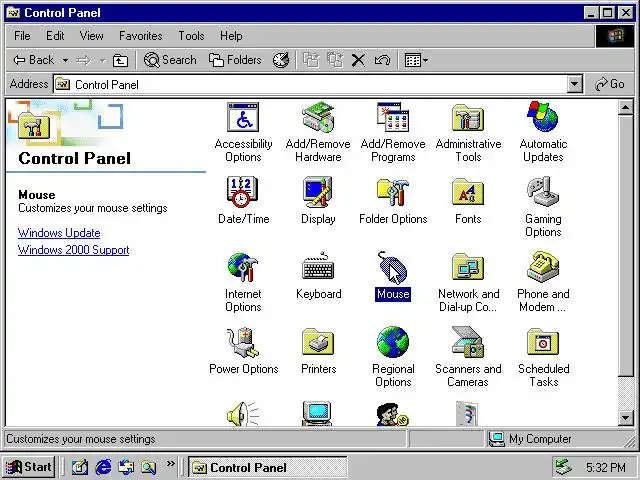Click the Up folder toolbar button
The width and height of the screenshot is (640, 480).
(120, 60)
